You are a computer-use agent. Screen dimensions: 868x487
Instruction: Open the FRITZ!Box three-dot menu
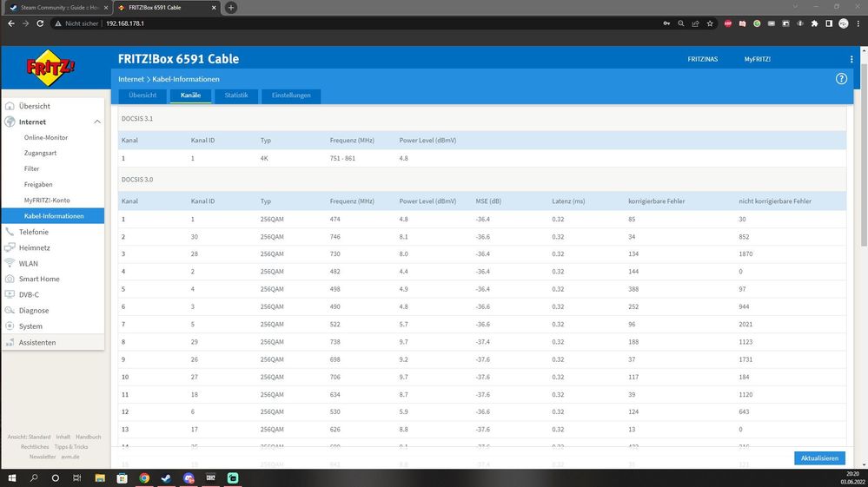(x=851, y=59)
